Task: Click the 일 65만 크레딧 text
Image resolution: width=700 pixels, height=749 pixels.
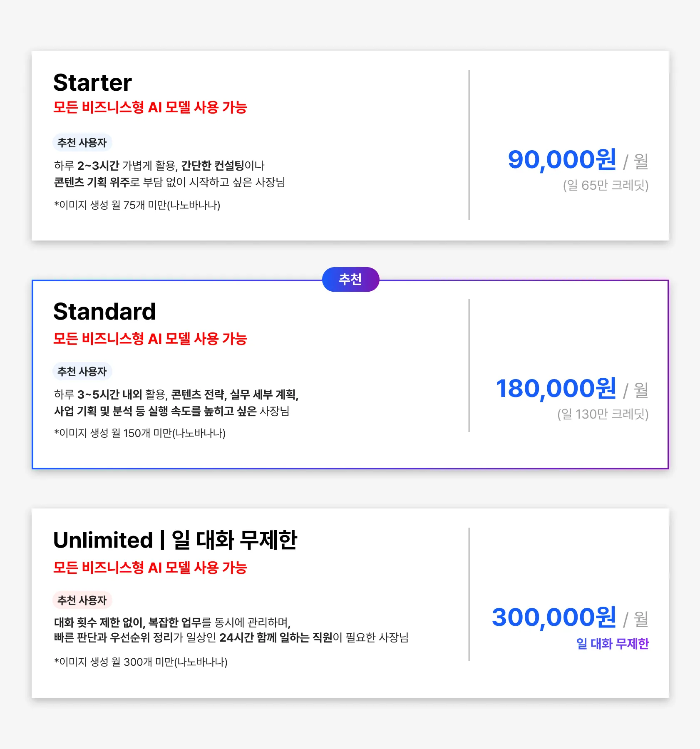Action: [606, 185]
